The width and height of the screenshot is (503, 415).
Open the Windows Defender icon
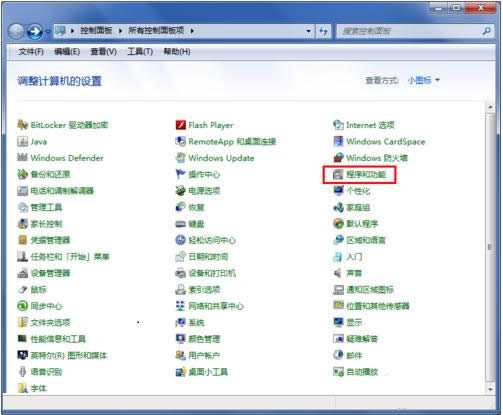coord(22,157)
